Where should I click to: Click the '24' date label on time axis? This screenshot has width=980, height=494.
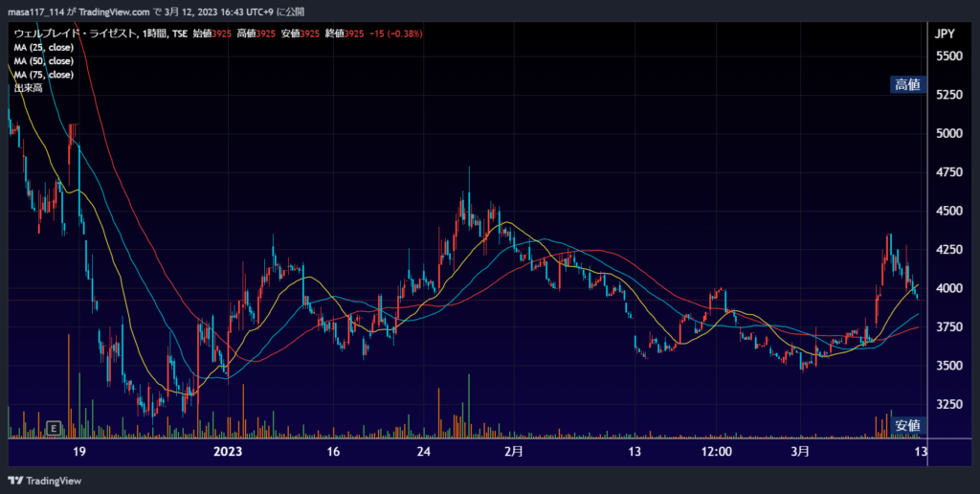[424, 452]
